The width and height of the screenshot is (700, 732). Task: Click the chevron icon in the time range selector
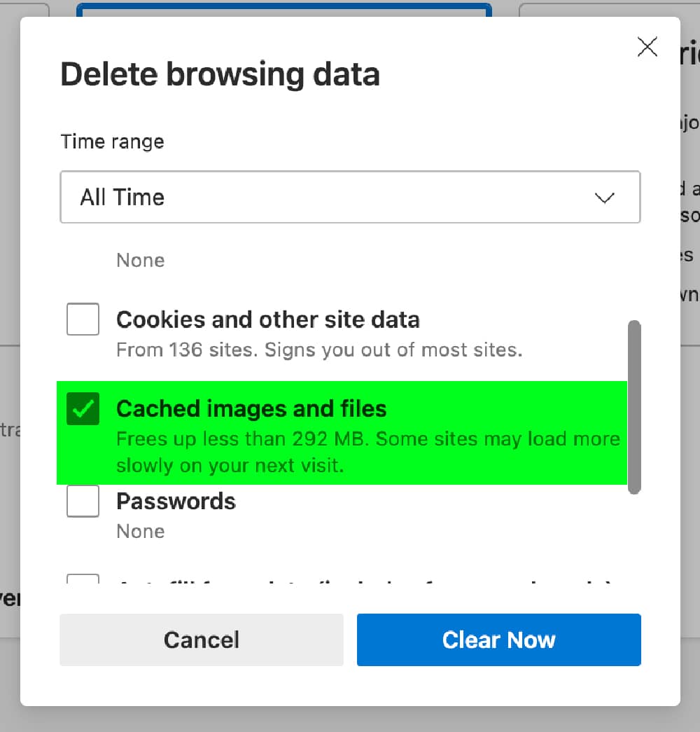point(603,198)
